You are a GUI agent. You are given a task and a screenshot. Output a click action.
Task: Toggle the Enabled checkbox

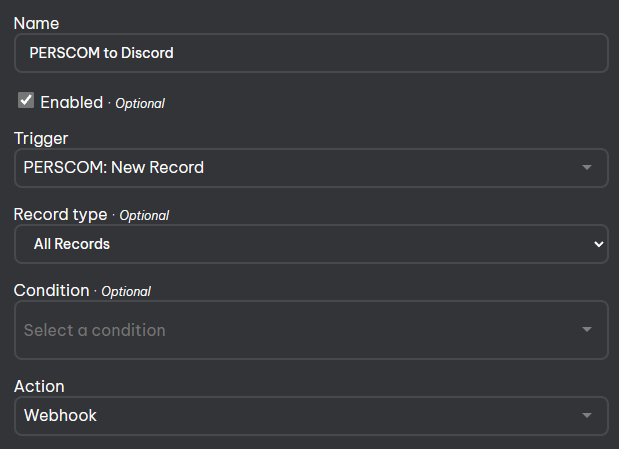pyautogui.click(x=26, y=100)
